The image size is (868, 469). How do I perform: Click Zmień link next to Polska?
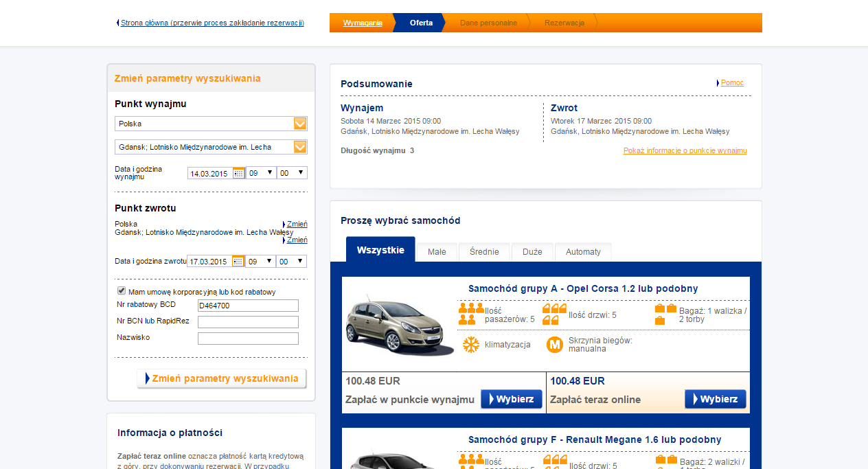pyautogui.click(x=297, y=224)
